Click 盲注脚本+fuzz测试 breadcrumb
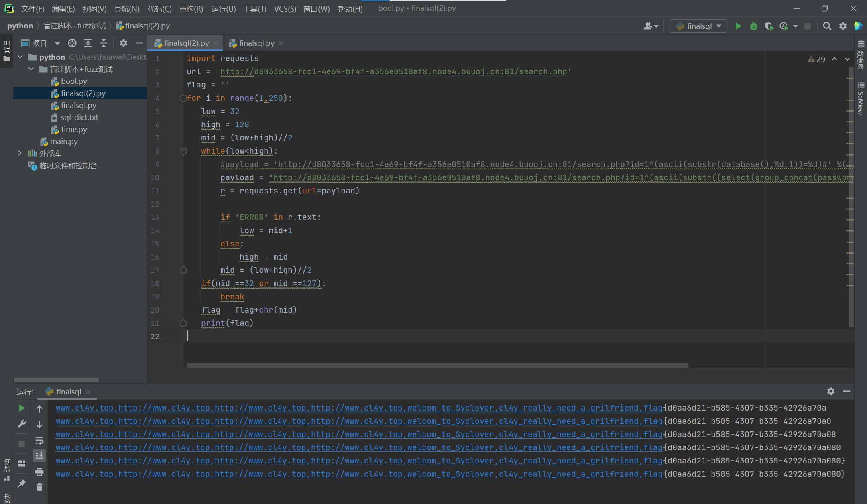 point(75,26)
